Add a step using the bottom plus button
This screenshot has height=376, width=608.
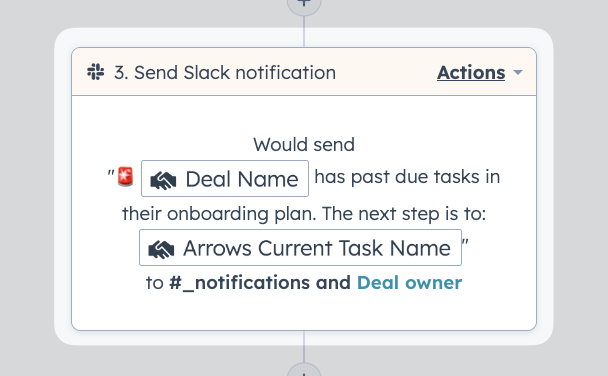(304, 370)
